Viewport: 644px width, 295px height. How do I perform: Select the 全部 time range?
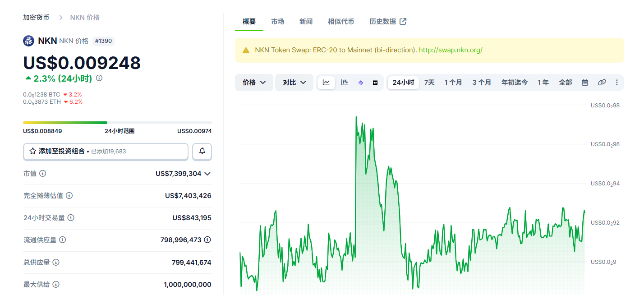tap(566, 83)
